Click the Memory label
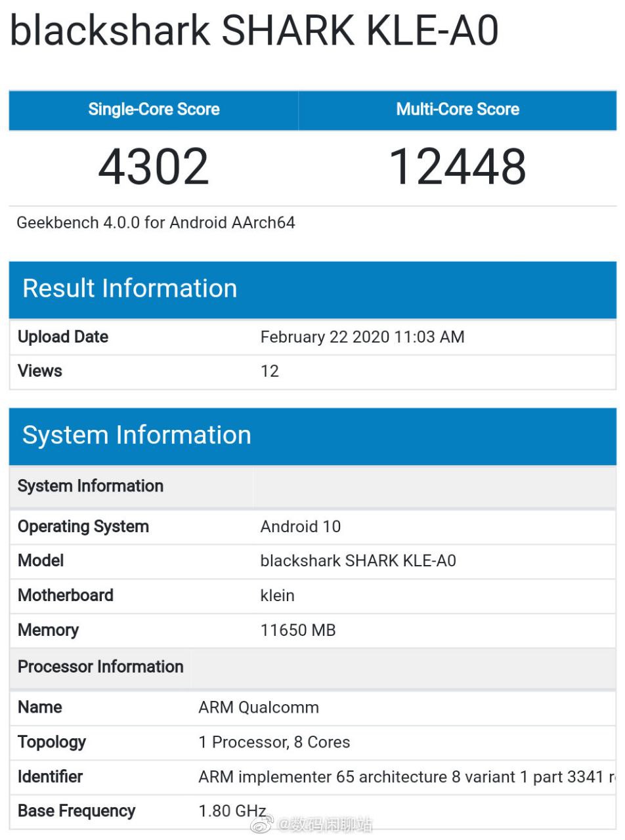This screenshot has height=840, width=625. [x=48, y=630]
